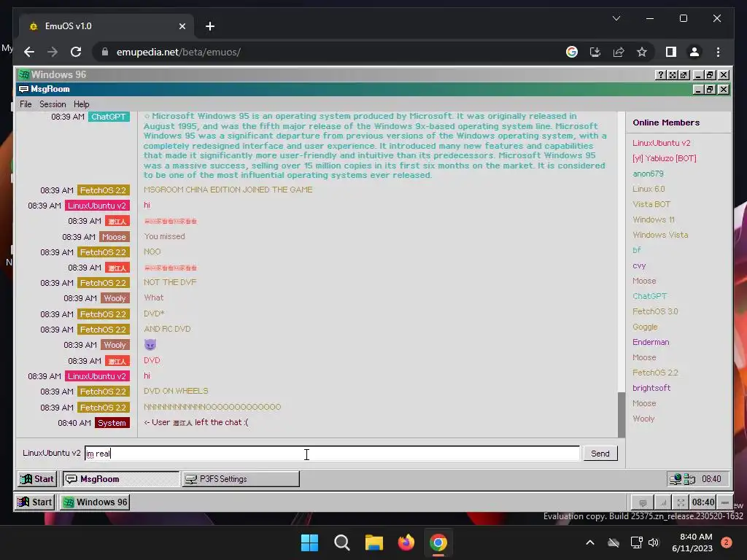Click the help question mark in Windows 96 title bar
This screenshot has width=747, height=560.
click(x=660, y=75)
